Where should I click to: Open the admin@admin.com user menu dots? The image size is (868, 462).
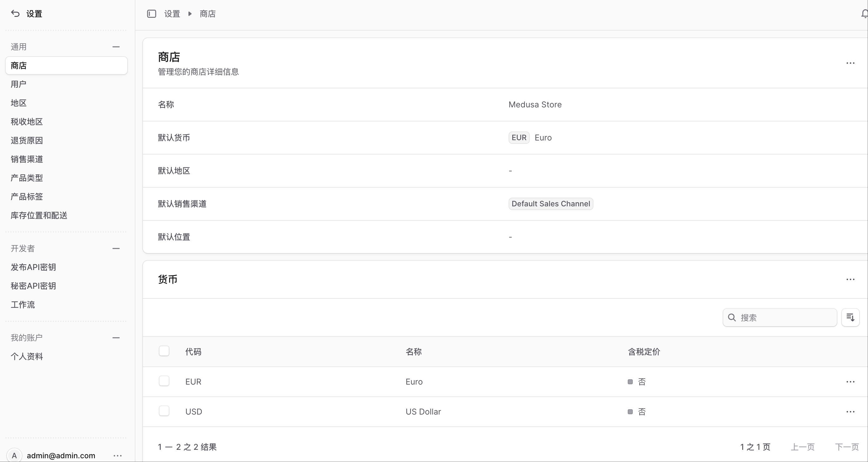coord(118,455)
